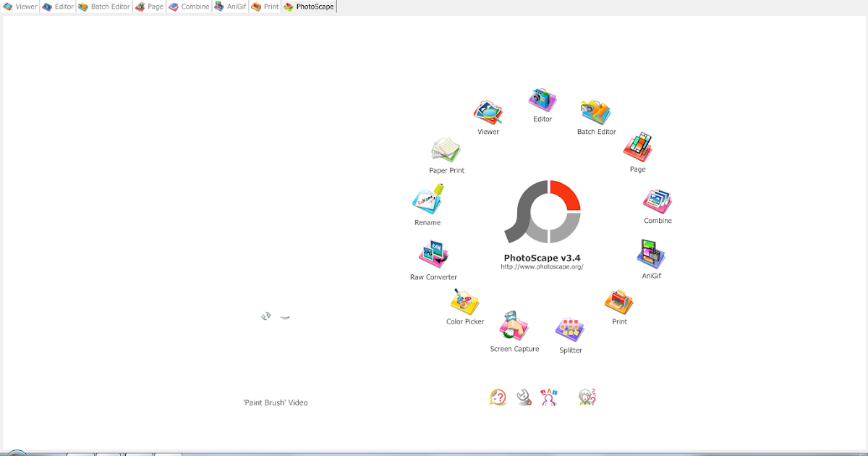Open the AniGif tool circle icon
868x456 pixels.
pyautogui.click(x=651, y=255)
